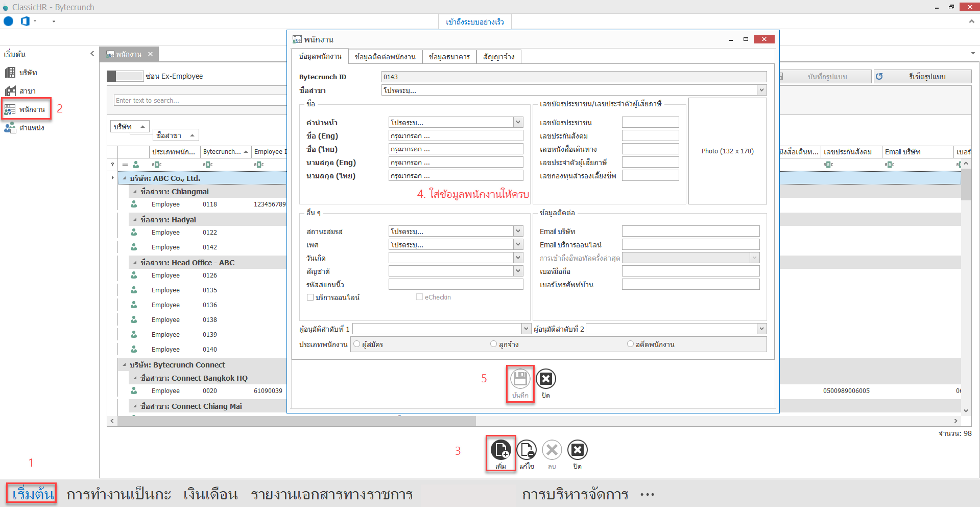Open the วันเกิด birth date dropdown
The height and width of the screenshot is (507, 980).
pos(518,258)
